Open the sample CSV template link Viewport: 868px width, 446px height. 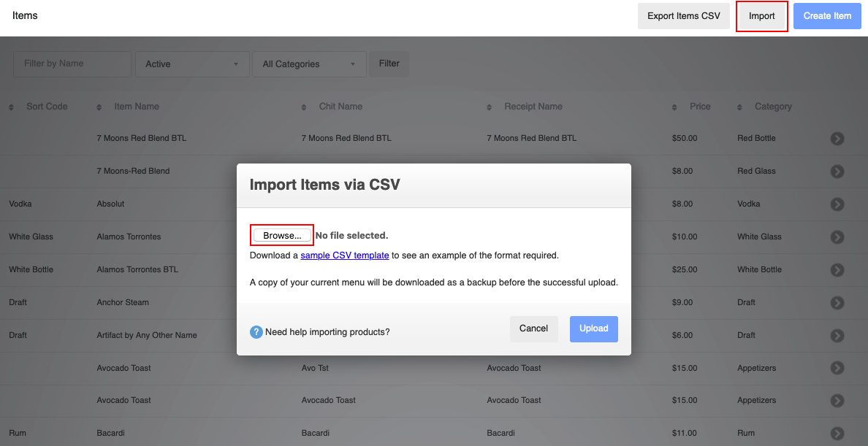pyautogui.click(x=344, y=255)
